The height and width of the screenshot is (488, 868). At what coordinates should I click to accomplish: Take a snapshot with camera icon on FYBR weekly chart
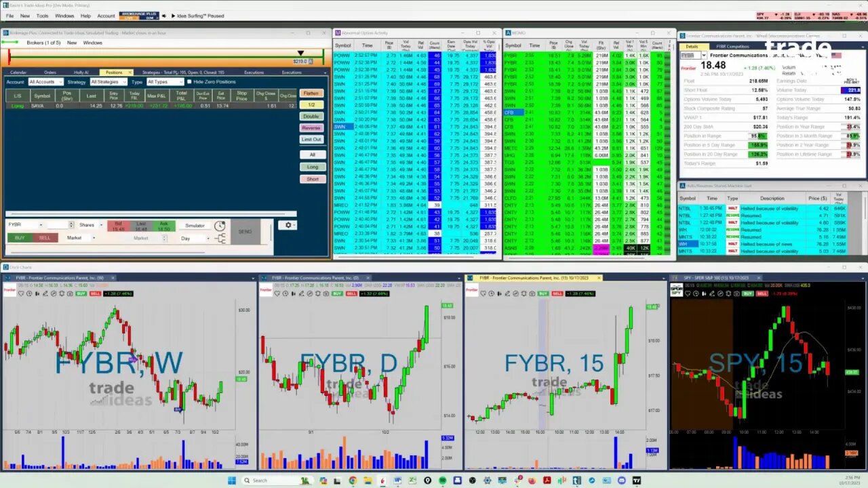coord(70,293)
